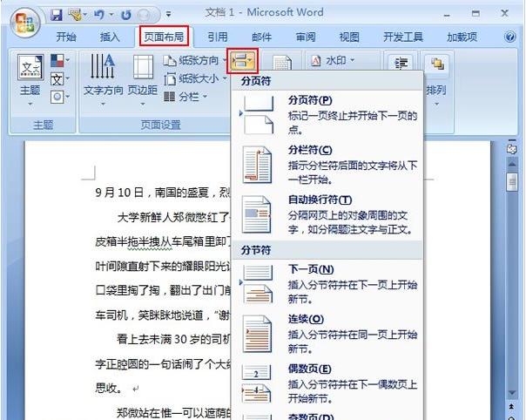The width and height of the screenshot is (526, 420).
Task: Go to the 视图 tab
Action: click(x=349, y=37)
